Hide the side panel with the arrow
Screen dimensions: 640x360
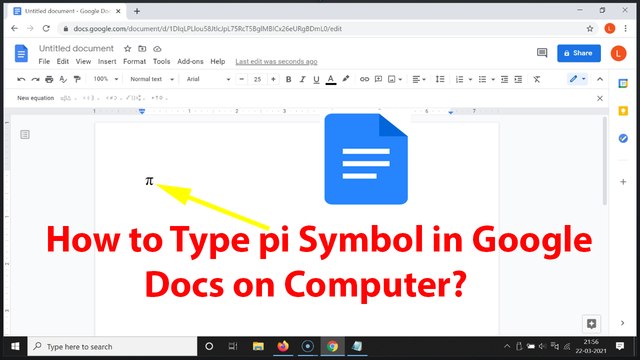[x=622, y=323]
